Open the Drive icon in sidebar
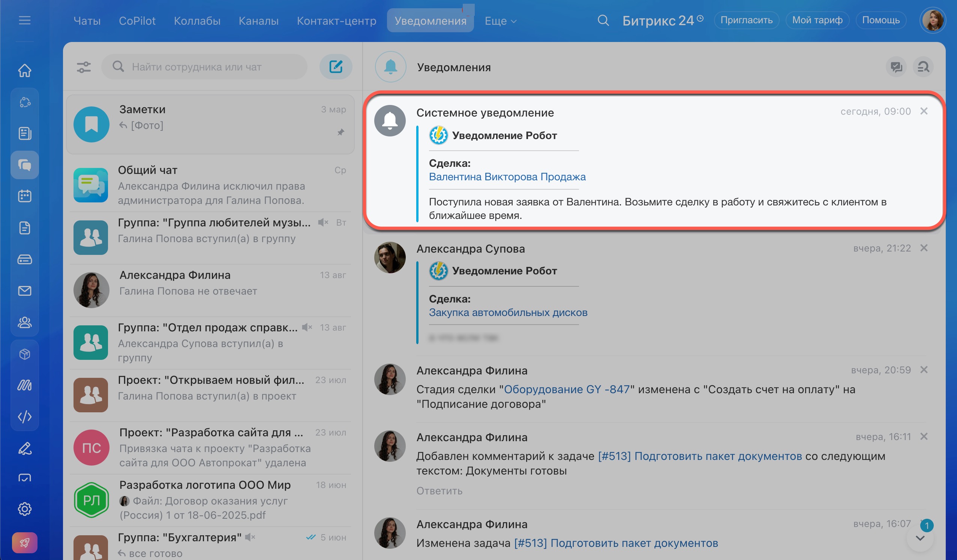The width and height of the screenshot is (957, 560). tap(25, 259)
